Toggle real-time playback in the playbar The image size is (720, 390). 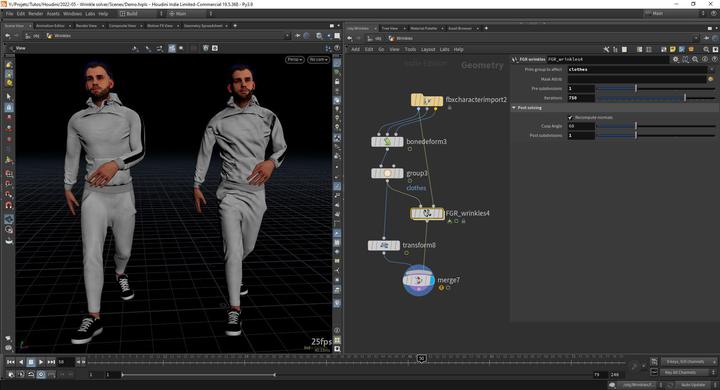[41, 374]
